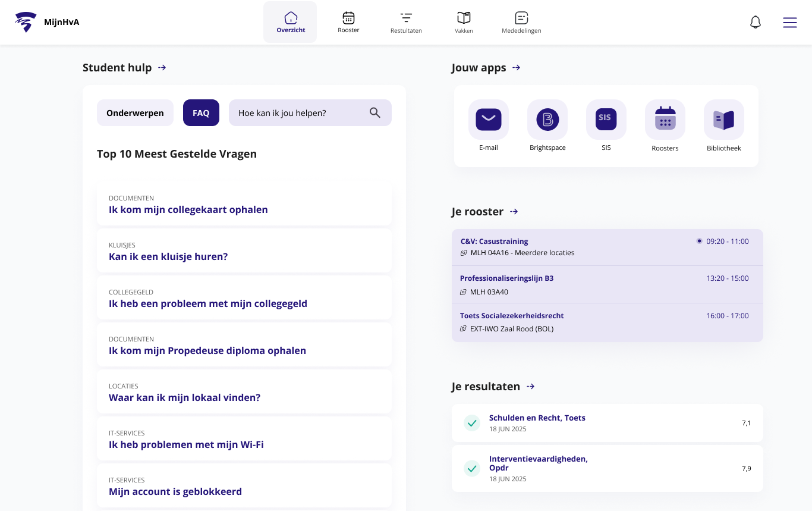This screenshot has height=511, width=812.
Task: Click the 'Hoe kan ik jou helpen?' field
Action: click(x=297, y=113)
